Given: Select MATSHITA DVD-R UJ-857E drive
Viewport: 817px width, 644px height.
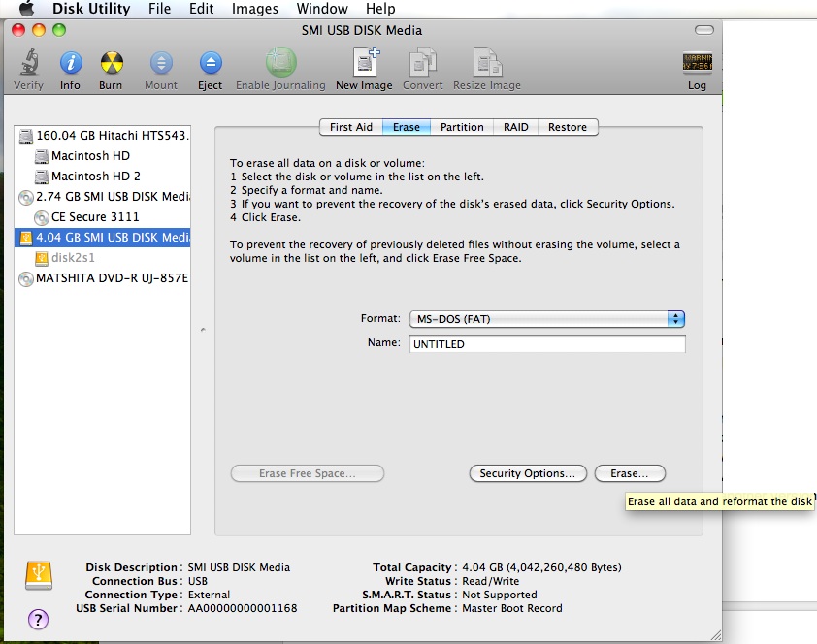Looking at the screenshot, I should [x=103, y=278].
